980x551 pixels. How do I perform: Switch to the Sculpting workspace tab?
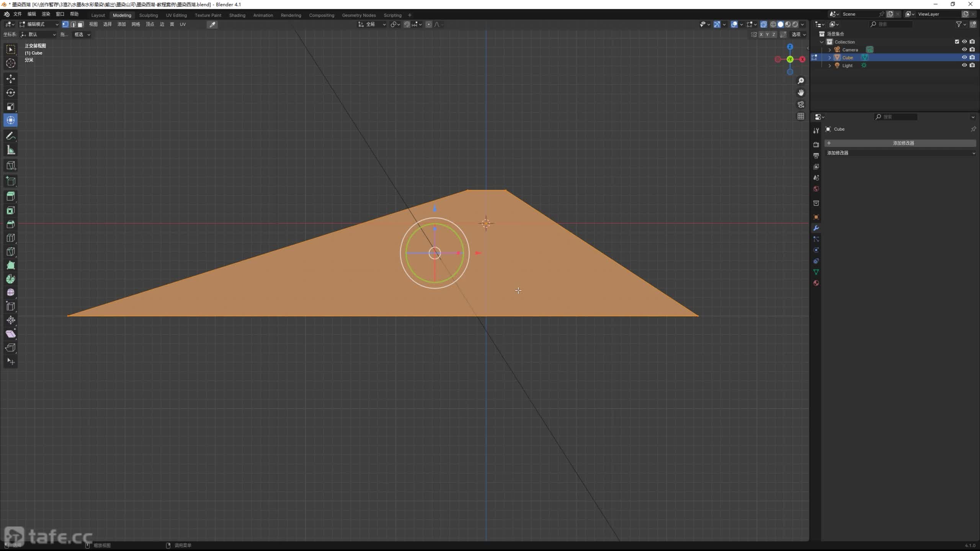(148, 15)
